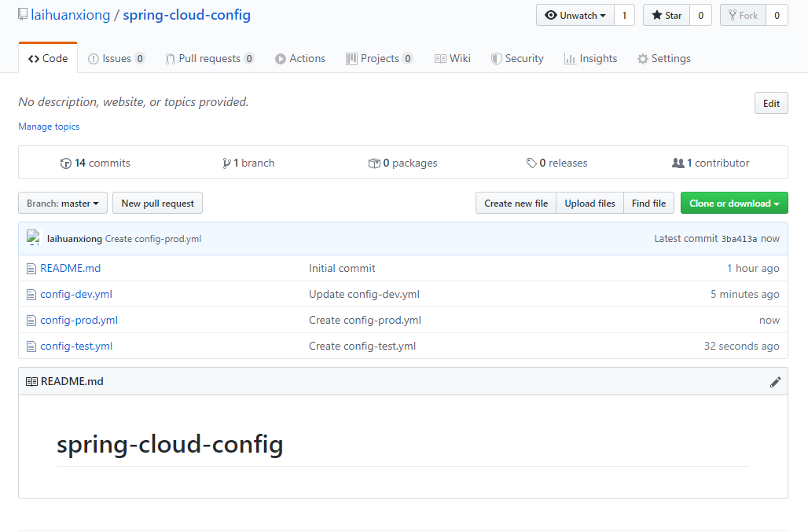Open the Pull requests tab
This screenshot has height=532, width=808.
[x=210, y=59]
